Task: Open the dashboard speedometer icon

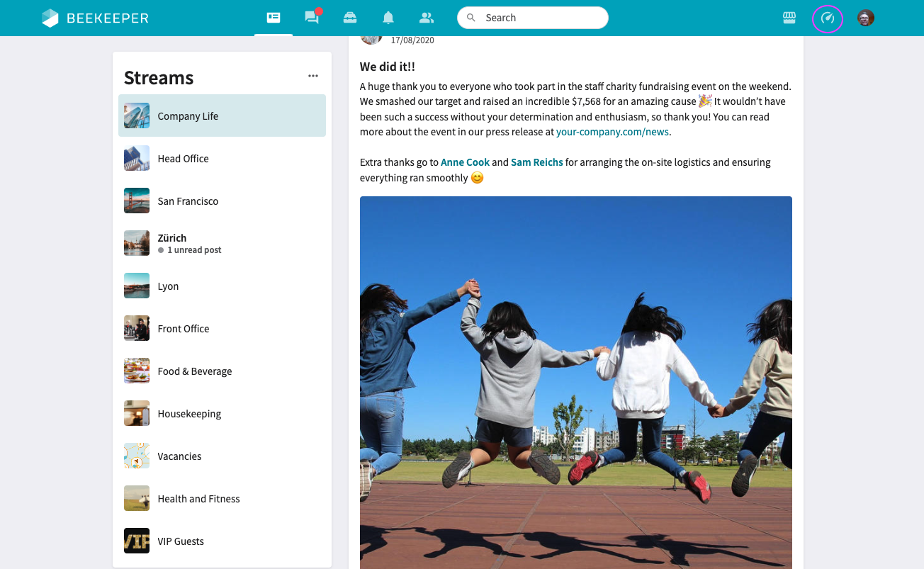Action: (x=828, y=18)
